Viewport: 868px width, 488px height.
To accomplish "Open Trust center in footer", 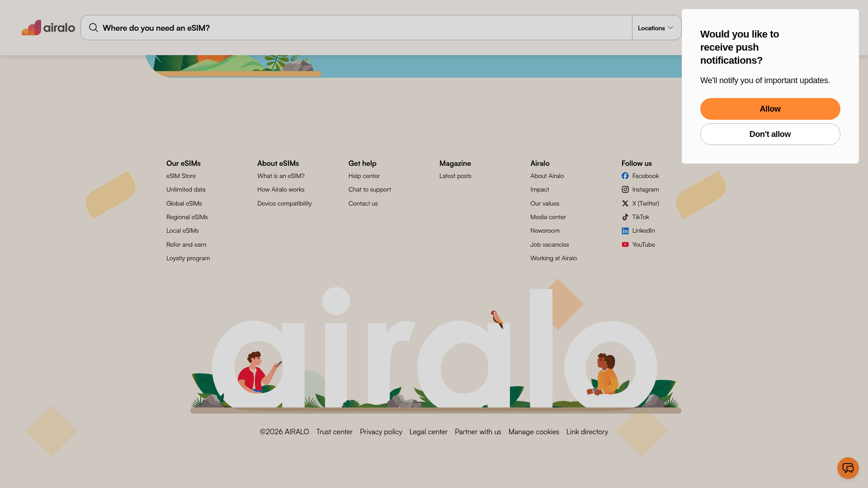I will [x=334, y=432].
